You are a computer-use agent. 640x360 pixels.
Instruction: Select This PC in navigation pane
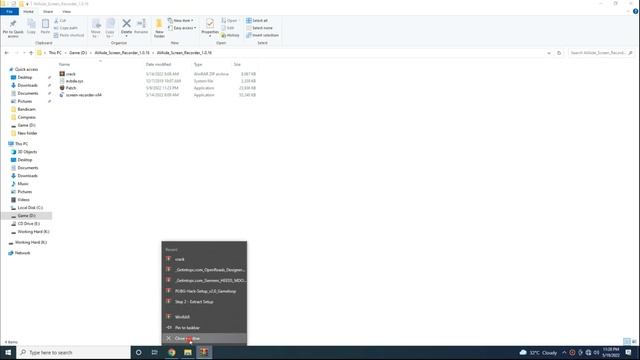(21, 144)
